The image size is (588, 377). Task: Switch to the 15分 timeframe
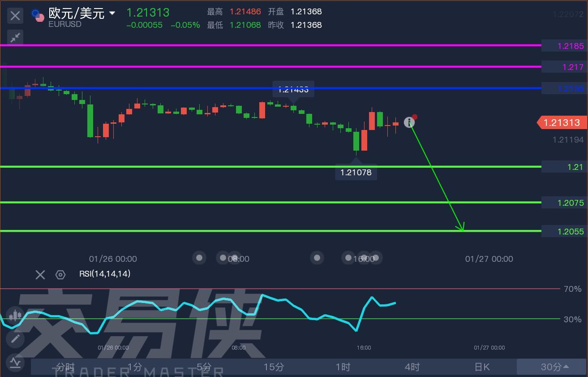tap(273, 367)
